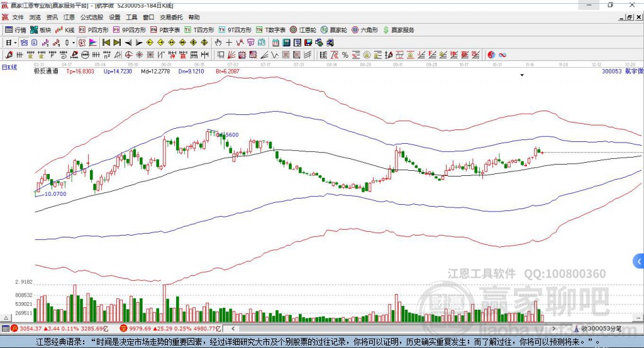644x348 pixels.
Task: Open the 窗口 menu
Action: (x=148, y=17)
